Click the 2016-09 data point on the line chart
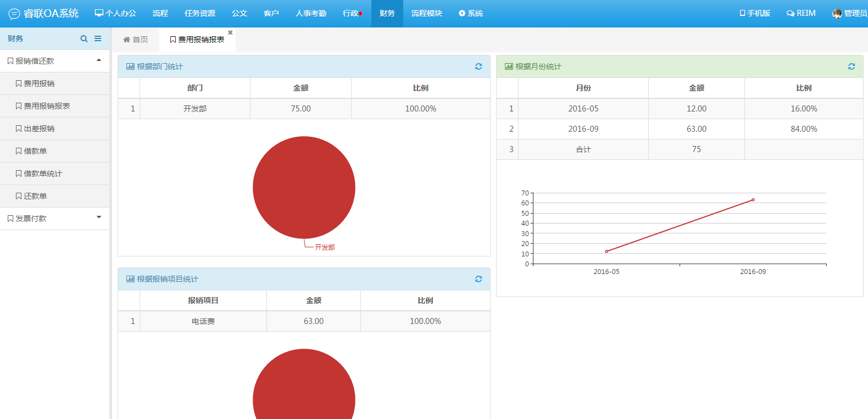The height and width of the screenshot is (419, 868). (x=753, y=200)
